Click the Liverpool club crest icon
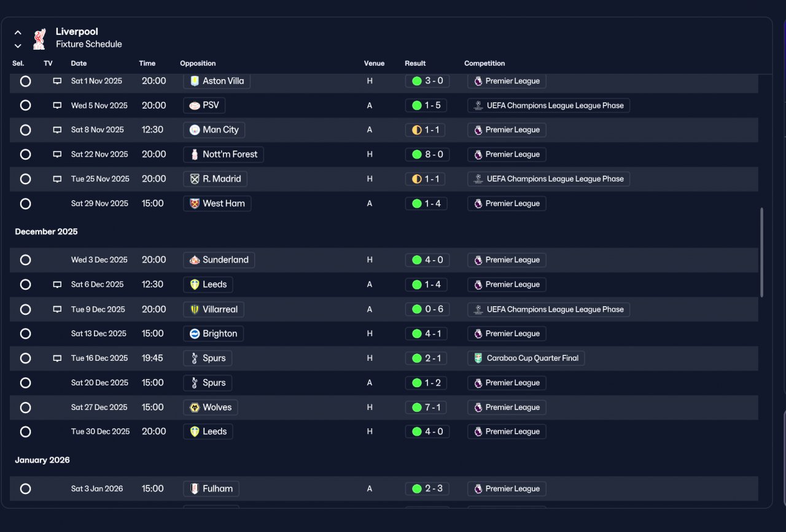Image resolution: width=786 pixels, height=532 pixels. (x=39, y=38)
